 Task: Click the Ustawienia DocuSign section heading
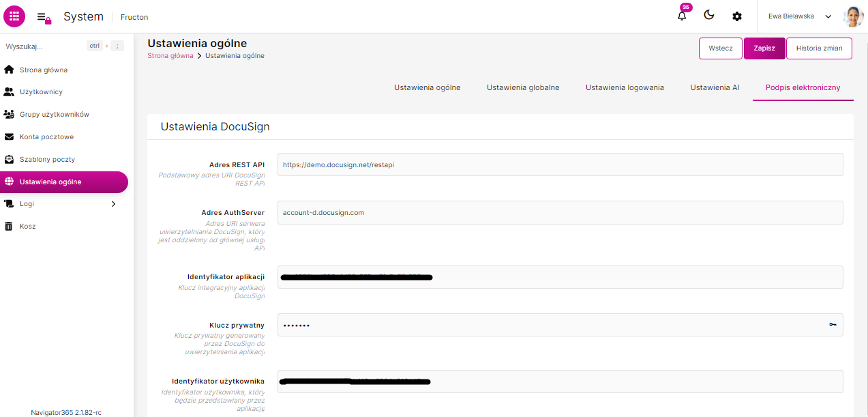point(216,126)
